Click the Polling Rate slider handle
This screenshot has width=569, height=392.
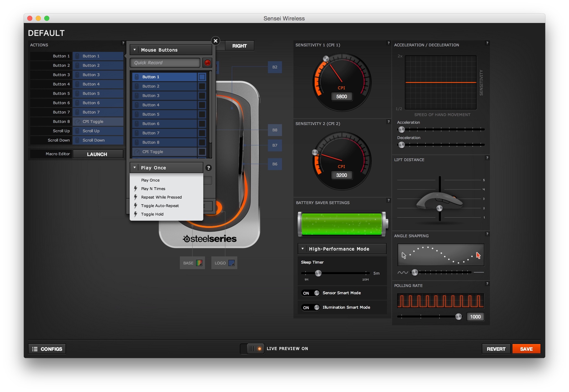[x=458, y=317]
